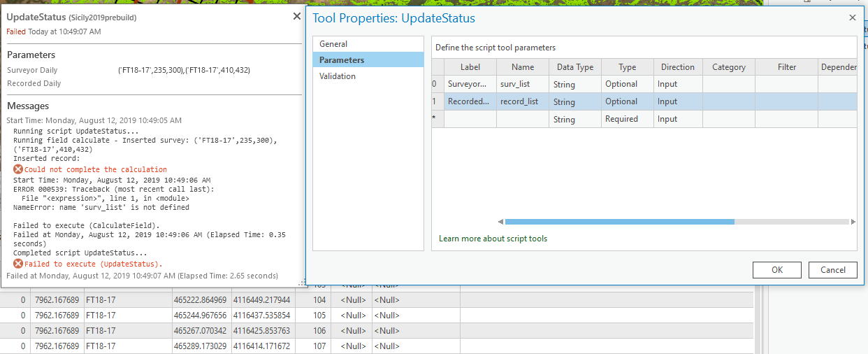This screenshot has height=354, width=868.
Task: Click the Cancel button
Action: tap(832, 270)
